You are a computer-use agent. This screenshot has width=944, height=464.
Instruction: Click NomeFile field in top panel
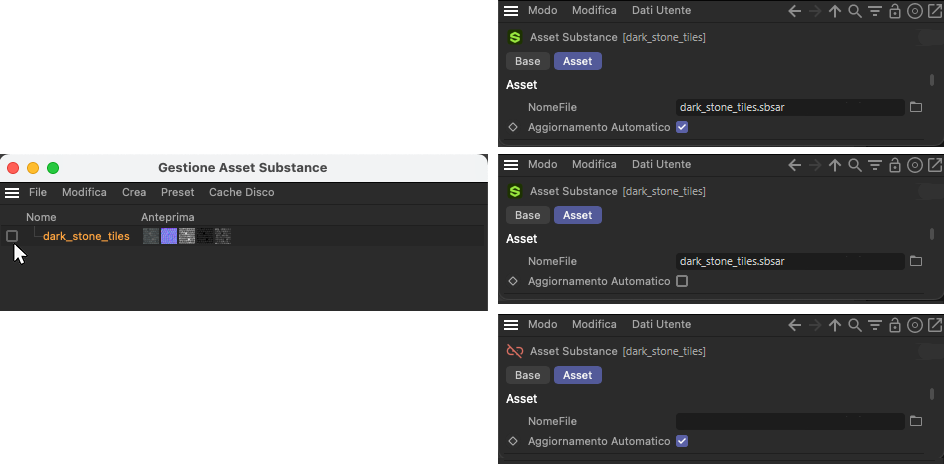click(x=790, y=108)
